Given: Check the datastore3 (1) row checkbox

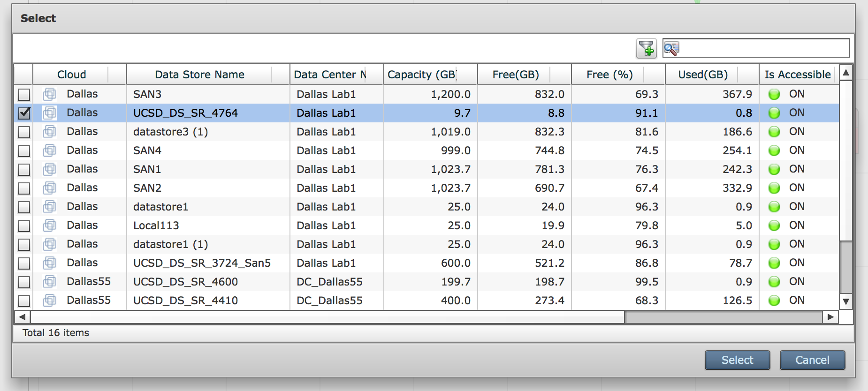Looking at the screenshot, I should (x=24, y=132).
